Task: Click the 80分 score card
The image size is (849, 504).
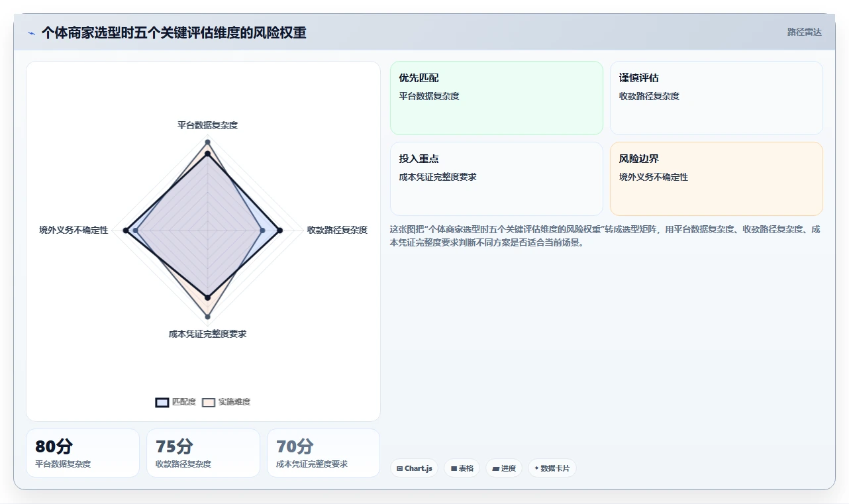Action: click(x=83, y=453)
